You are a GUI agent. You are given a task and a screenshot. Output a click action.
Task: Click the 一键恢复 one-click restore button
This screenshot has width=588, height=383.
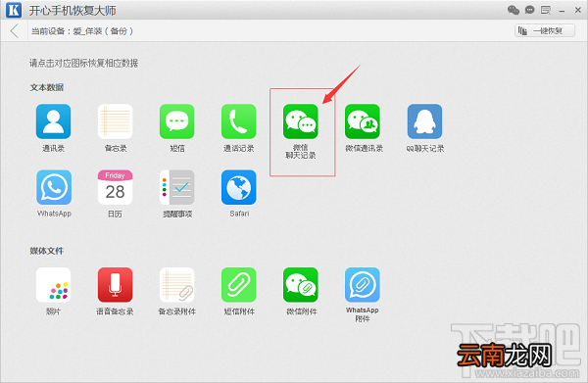[x=545, y=31]
